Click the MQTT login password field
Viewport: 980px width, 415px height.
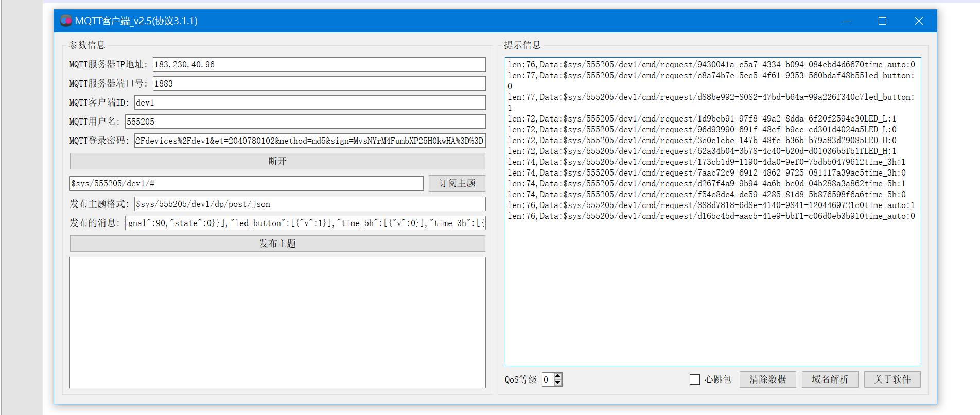click(x=310, y=141)
